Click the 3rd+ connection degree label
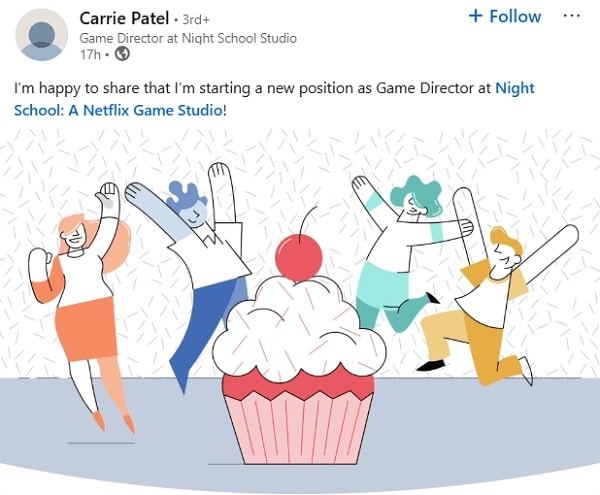Image resolution: width=600 pixels, height=495 pixels. pyautogui.click(x=196, y=20)
